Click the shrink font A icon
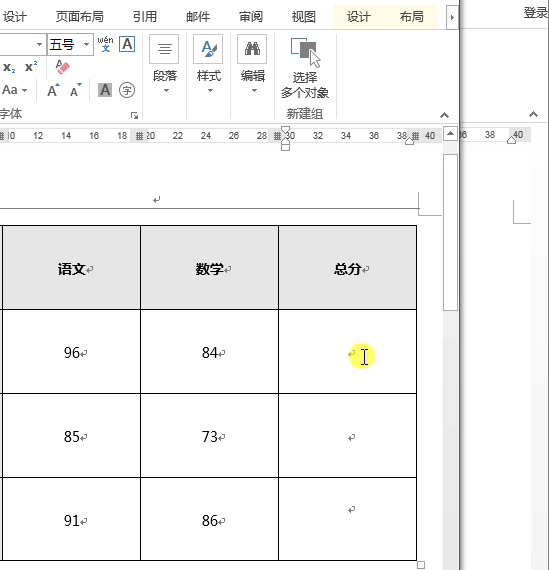This screenshot has width=549, height=570. tap(76, 90)
